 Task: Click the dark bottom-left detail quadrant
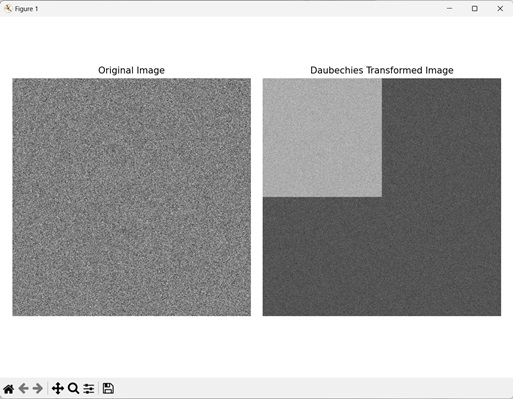coord(322,256)
